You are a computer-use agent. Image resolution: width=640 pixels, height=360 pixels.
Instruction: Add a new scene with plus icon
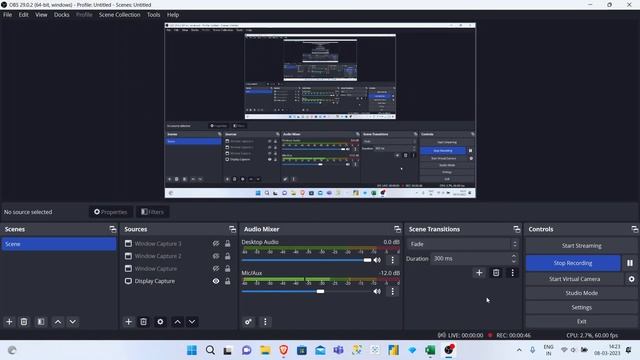point(9,322)
